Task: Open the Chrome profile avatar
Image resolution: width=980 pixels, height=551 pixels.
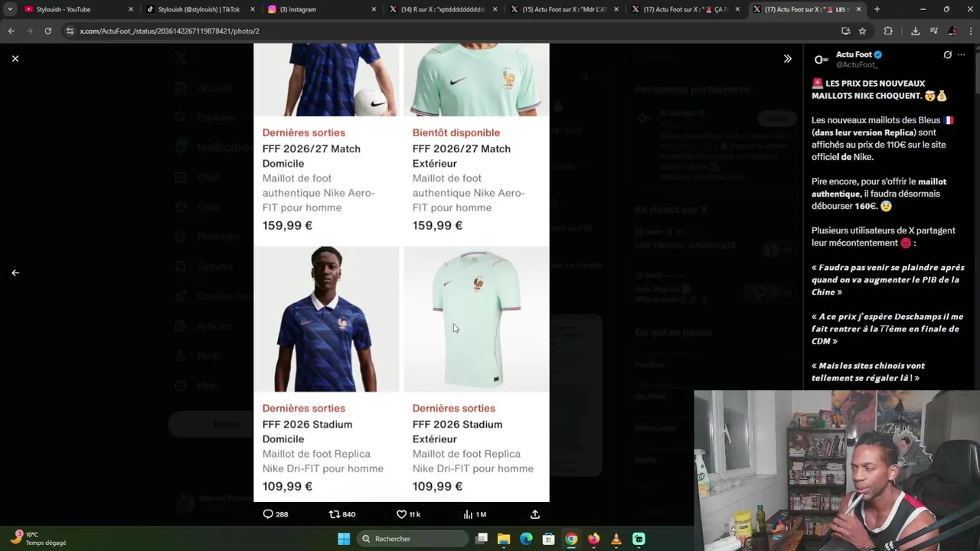Action: point(952,31)
